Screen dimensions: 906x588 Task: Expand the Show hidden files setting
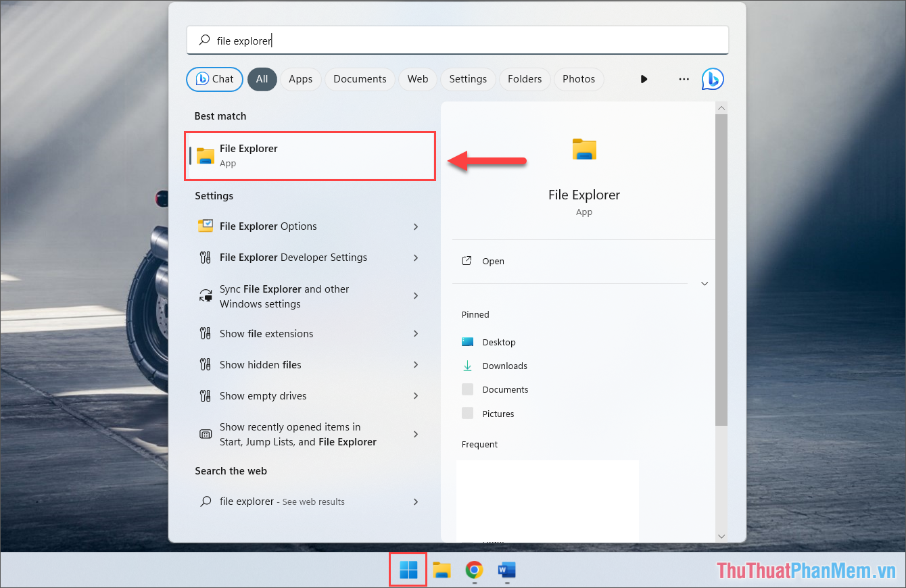click(x=415, y=364)
